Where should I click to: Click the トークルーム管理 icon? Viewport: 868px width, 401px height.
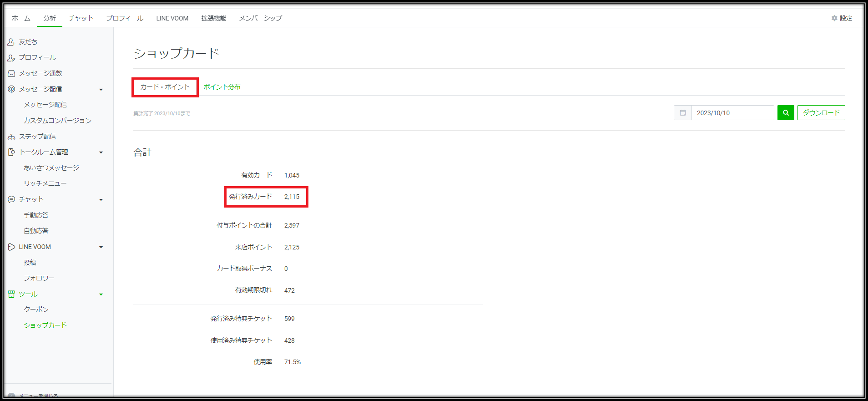11,152
